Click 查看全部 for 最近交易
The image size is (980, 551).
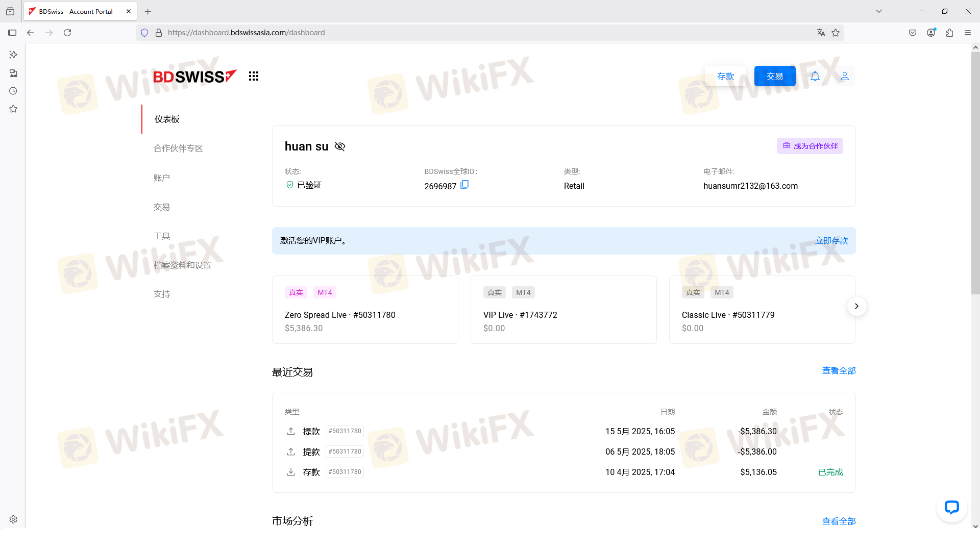(839, 371)
